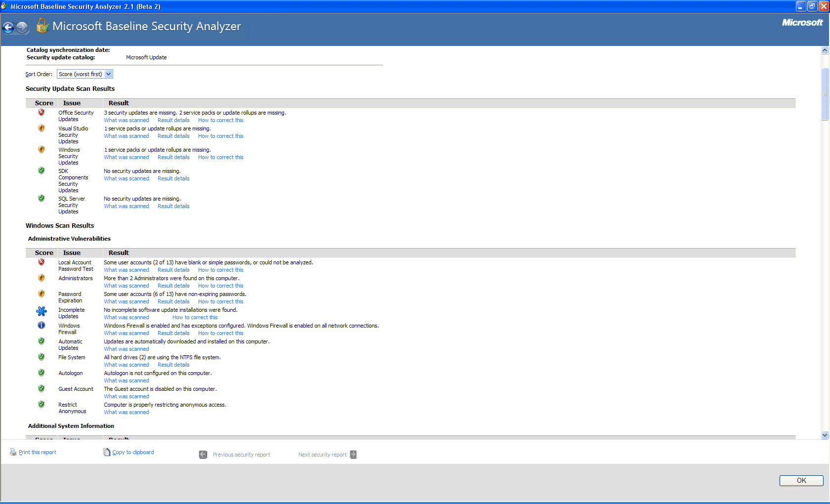The width and height of the screenshot is (830, 504).
Task: Click the scroll up arrow of the report
Action: click(825, 50)
